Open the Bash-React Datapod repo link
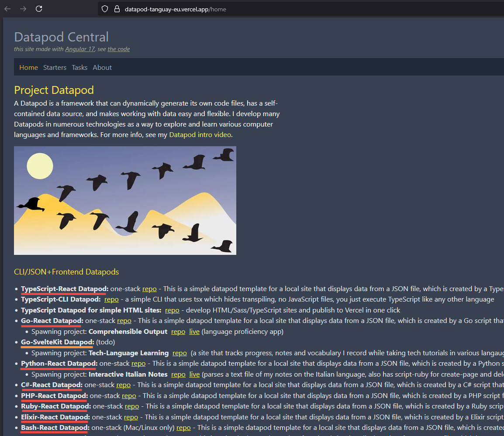 click(x=183, y=427)
